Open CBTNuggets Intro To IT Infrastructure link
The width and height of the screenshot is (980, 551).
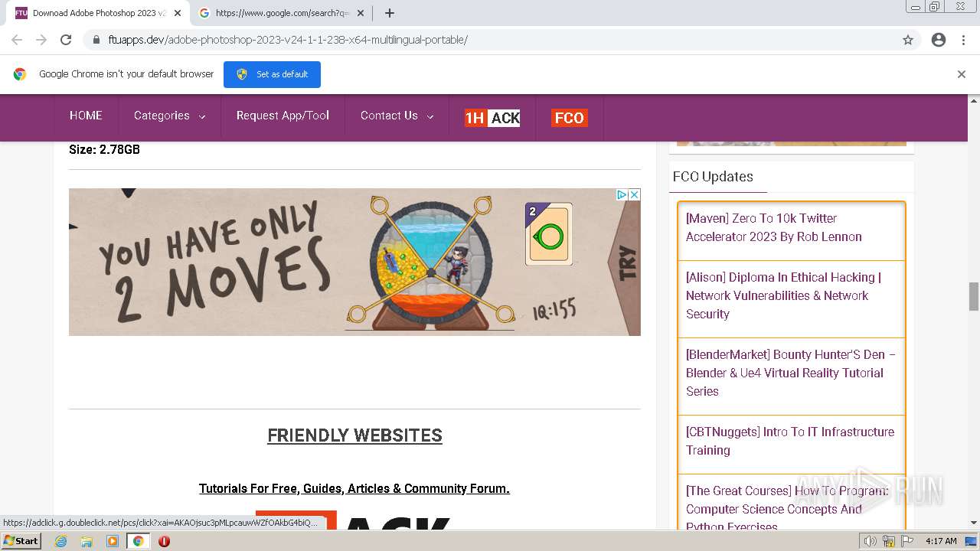[x=789, y=441]
